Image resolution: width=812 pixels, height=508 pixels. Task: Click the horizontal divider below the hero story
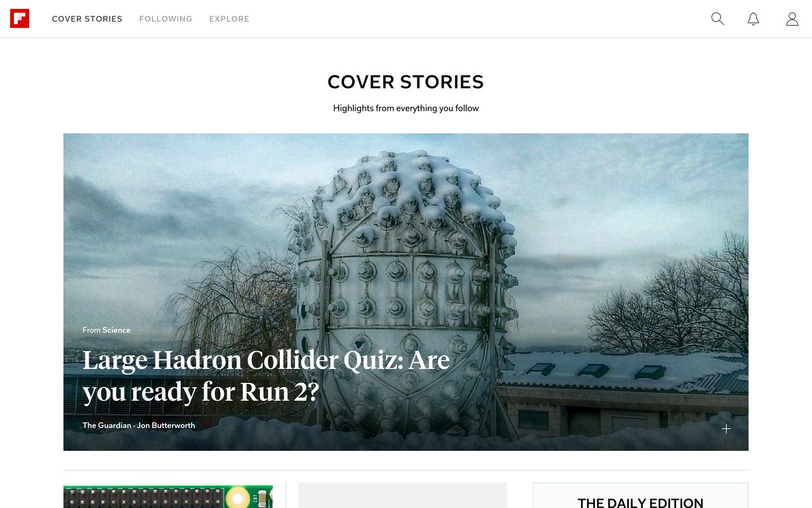(406, 471)
